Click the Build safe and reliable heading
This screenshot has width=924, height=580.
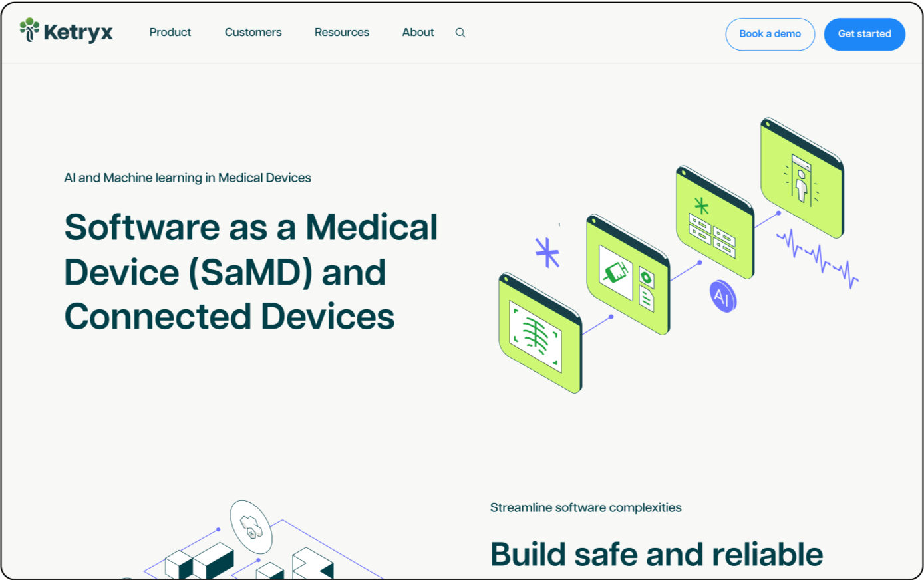[656, 554]
